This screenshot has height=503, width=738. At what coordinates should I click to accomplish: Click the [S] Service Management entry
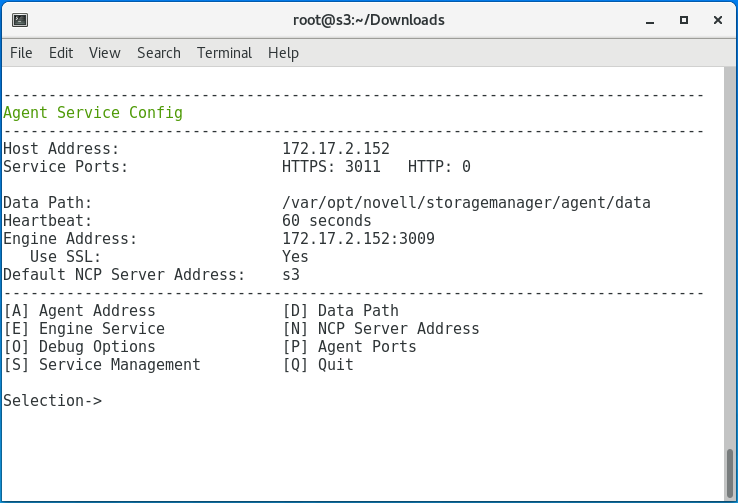pos(102,365)
